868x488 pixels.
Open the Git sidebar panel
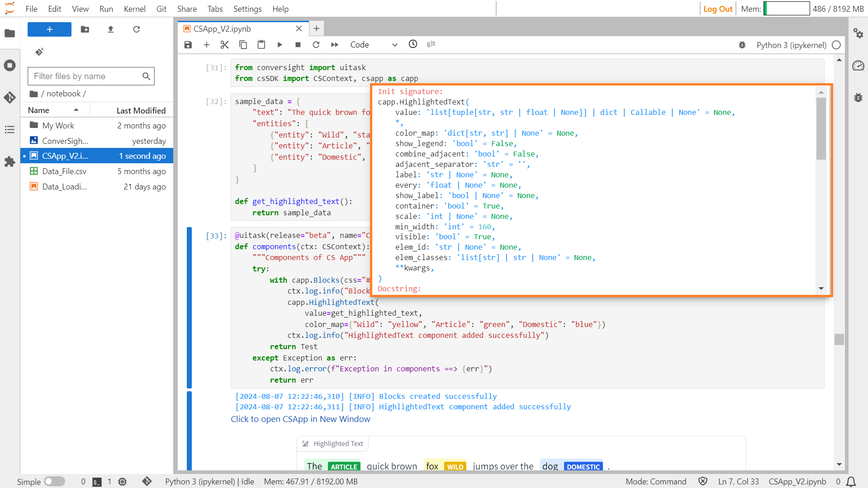[x=9, y=97]
